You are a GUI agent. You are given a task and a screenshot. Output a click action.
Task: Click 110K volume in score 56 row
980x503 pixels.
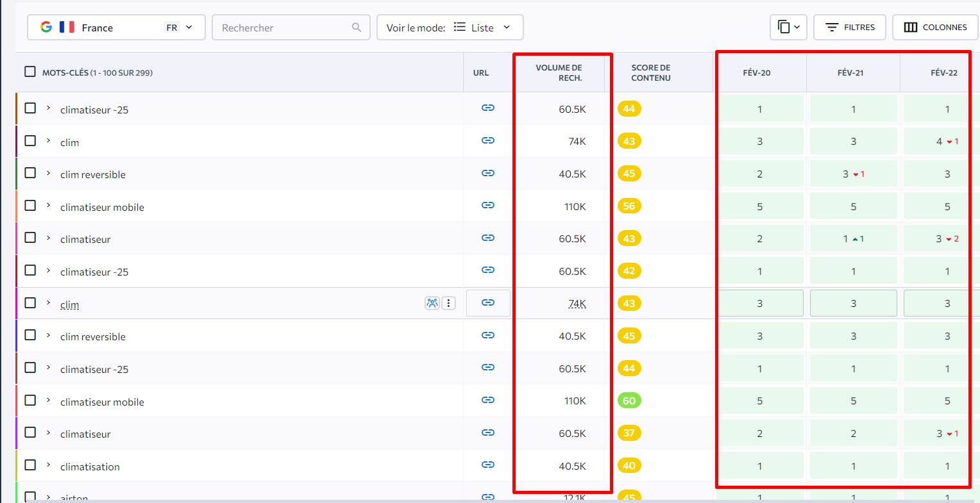(575, 206)
